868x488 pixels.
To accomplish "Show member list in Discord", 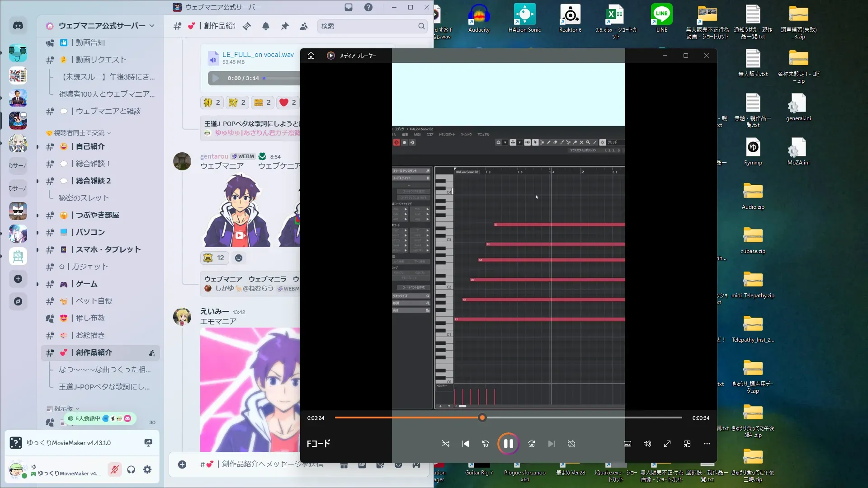I will click(x=304, y=26).
